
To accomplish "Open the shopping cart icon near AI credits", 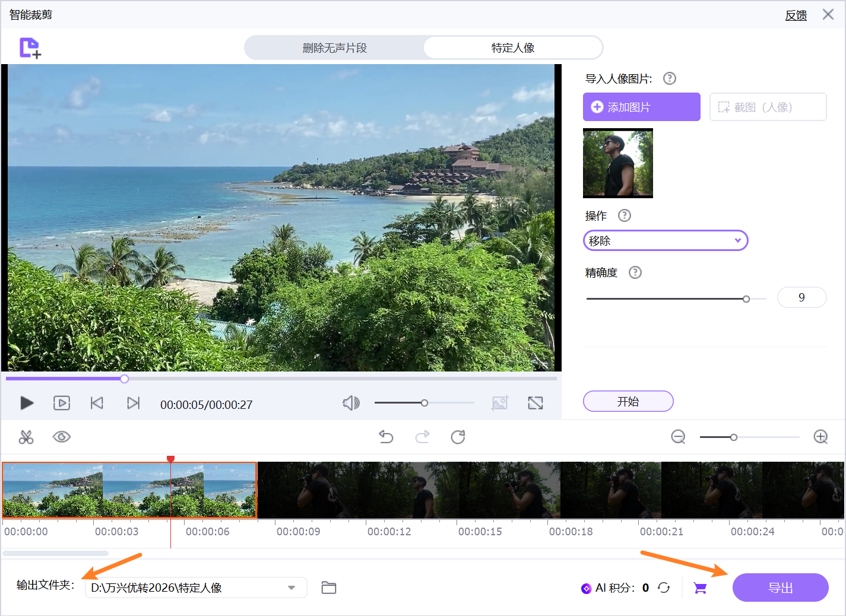I will (x=699, y=588).
